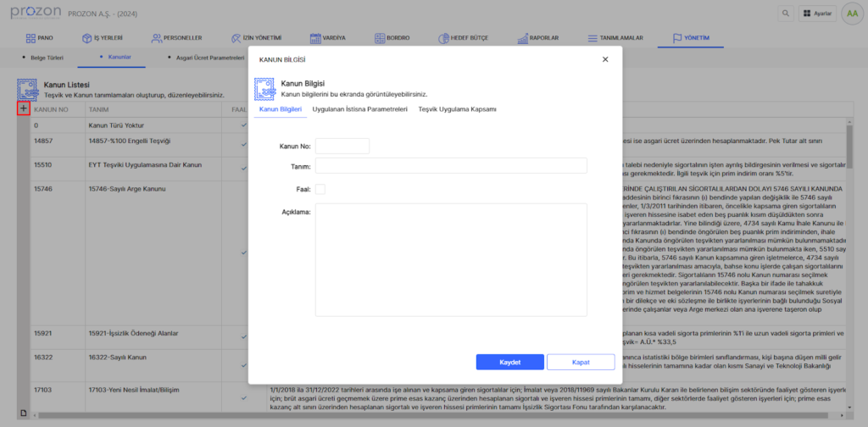The height and width of the screenshot is (427, 868).
Task: Click the Kanun Listesi header icon
Action: coord(29,89)
